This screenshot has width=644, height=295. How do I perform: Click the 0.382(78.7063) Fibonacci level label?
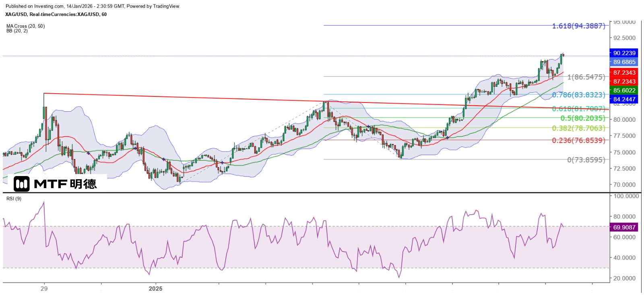tap(578, 128)
